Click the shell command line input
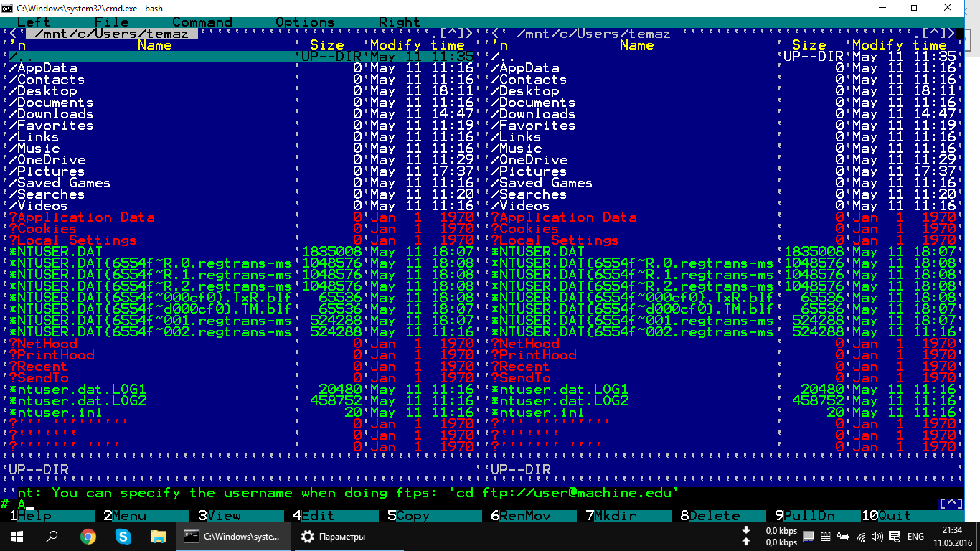Image resolution: width=980 pixels, height=551 pixels. (x=473, y=504)
